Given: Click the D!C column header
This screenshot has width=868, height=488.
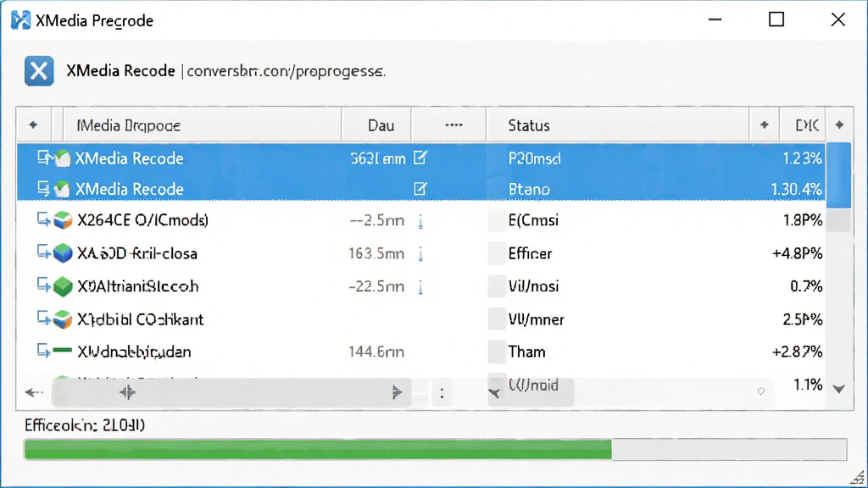Looking at the screenshot, I should (802, 125).
